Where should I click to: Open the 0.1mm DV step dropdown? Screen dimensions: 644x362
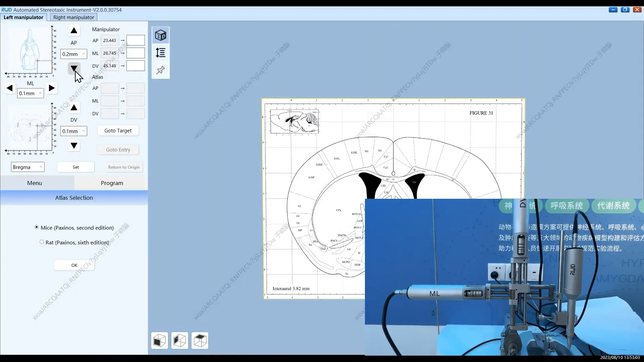click(x=73, y=131)
